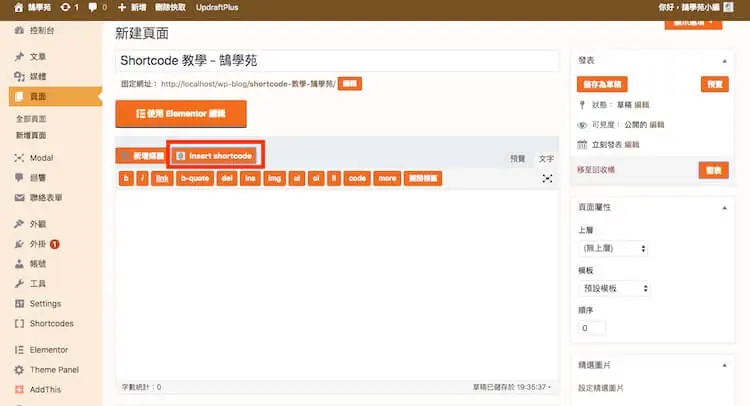750x406 pixels.
Task: Open Add New Page submenu item
Action: 31,135
